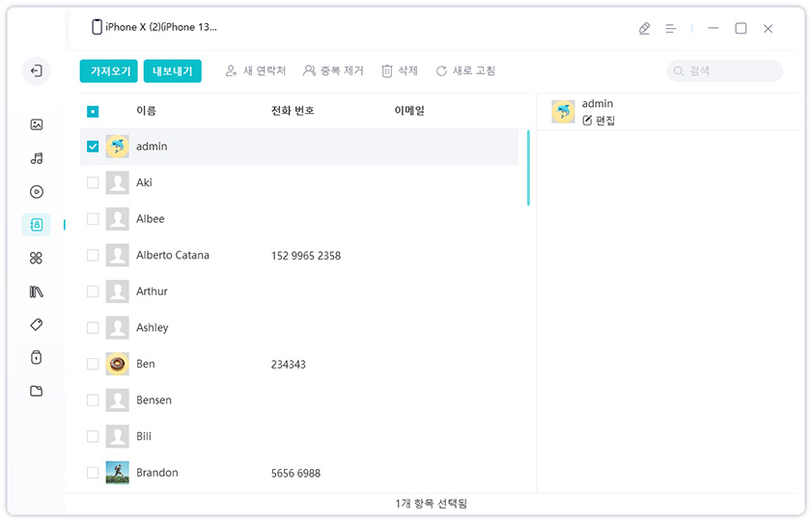Viewport: 812px width, 522px height.
Task: Click phone number 152 9965 2358
Action: (306, 256)
